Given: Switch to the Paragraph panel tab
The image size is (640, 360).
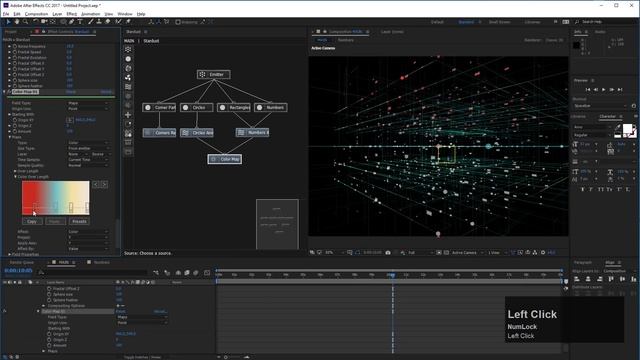Looking at the screenshot, I should 582,262.
